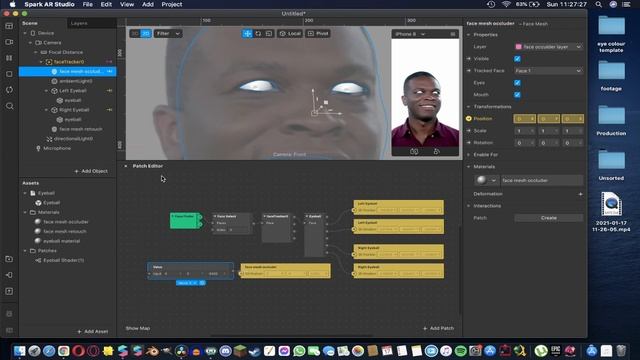Collapse the Camera tree node
640x360 pixels.
point(31,42)
